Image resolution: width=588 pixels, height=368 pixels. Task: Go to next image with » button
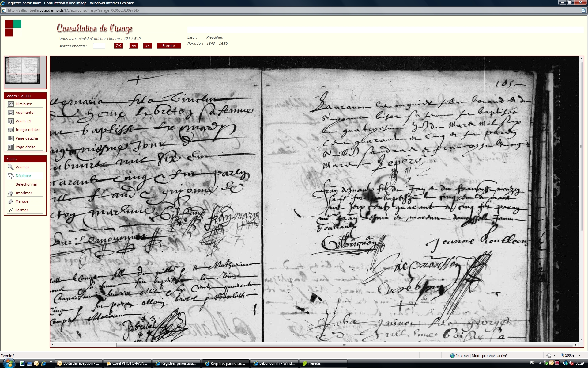(x=148, y=46)
